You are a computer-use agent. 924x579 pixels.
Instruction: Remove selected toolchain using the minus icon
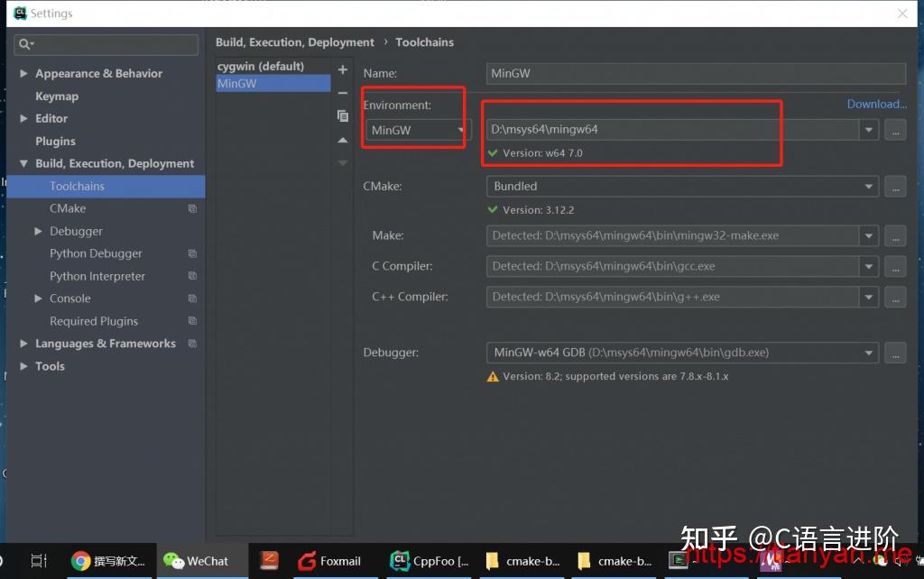pos(343,92)
